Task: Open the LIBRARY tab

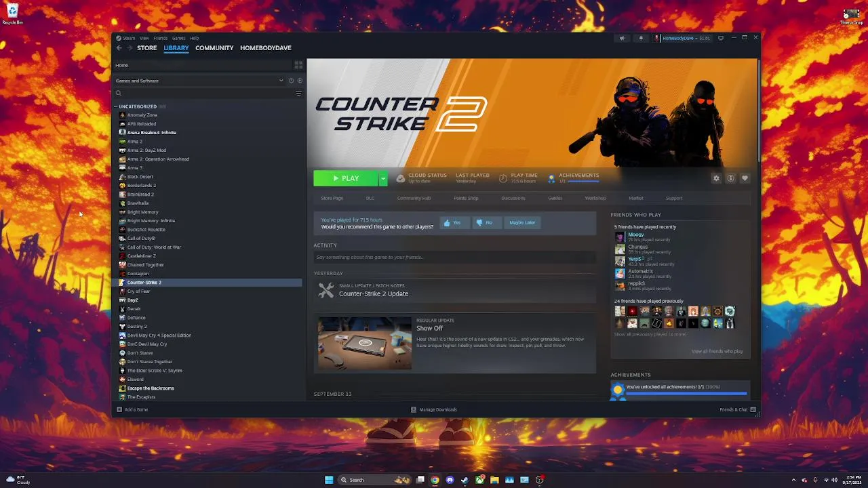Action: point(176,48)
